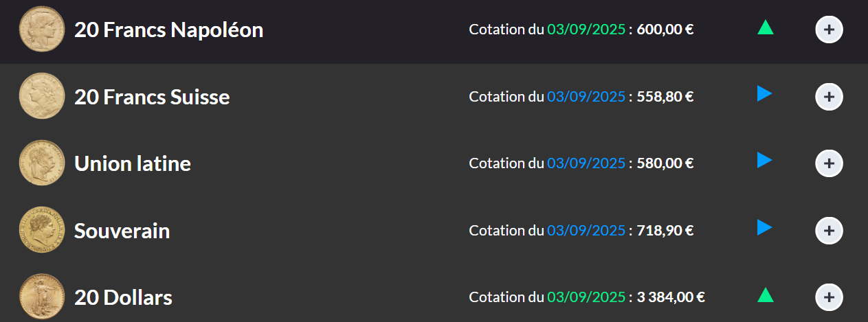
Task: Expand the Souverain row plus button
Action: (829, 230)
